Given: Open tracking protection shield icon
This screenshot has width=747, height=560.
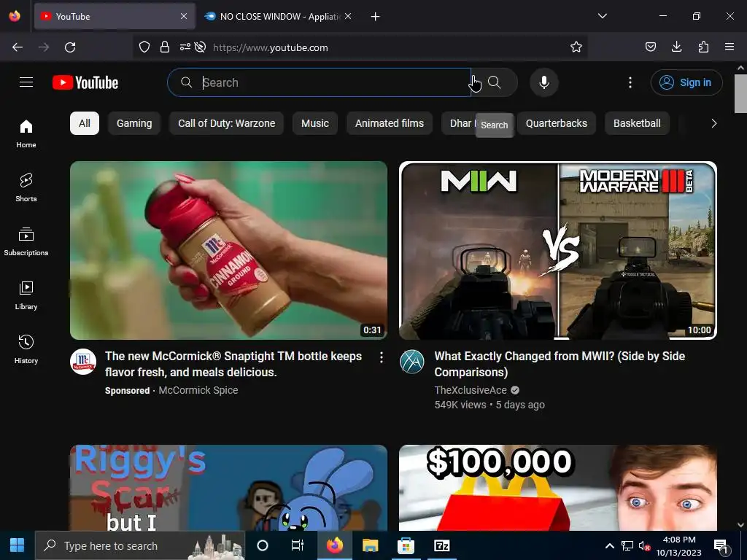Looking at the screenshot, I should [x=144, y=47].
